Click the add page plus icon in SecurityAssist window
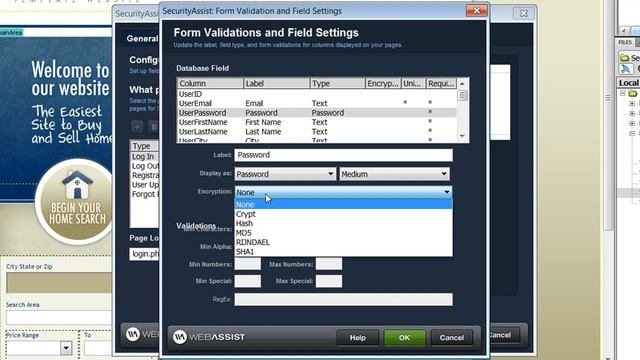The width and height of the screenshot is (640, 360). (137, 127)
